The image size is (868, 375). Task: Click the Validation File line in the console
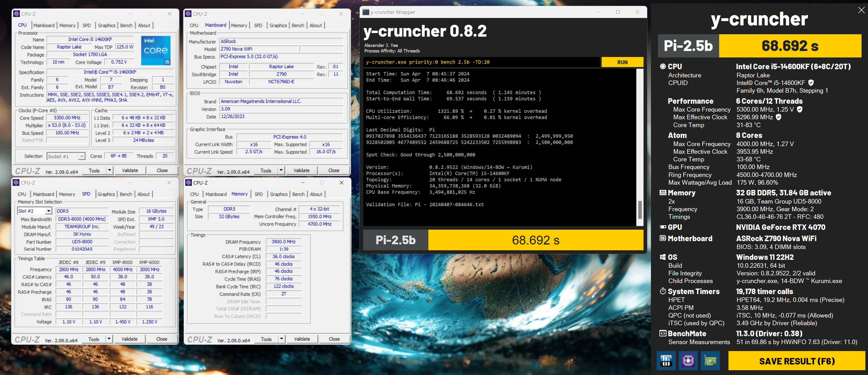(x=425, y=204)
